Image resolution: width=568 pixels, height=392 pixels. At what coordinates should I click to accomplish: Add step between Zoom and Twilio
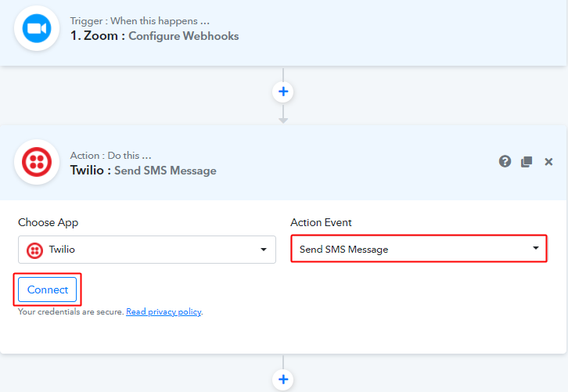tap(283, 92)
